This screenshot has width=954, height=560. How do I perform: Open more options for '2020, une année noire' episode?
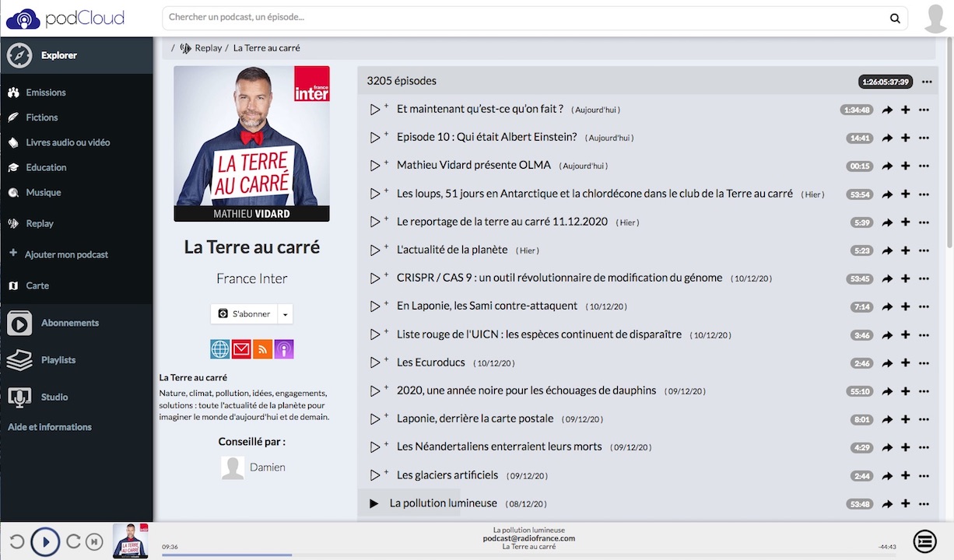pyautogui.click(x=924, y=391)
